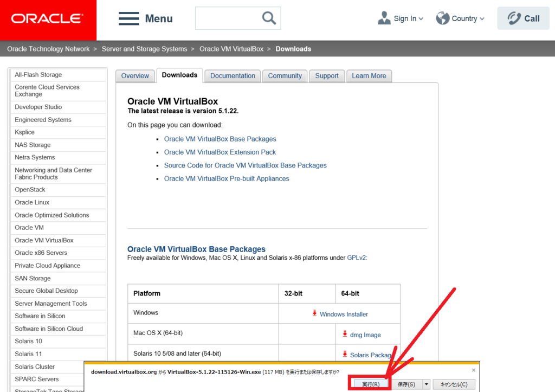Open Oracle x86 Servers sidebar item
The height and width of the screenshot is (392, 555).
click(41, 253)
